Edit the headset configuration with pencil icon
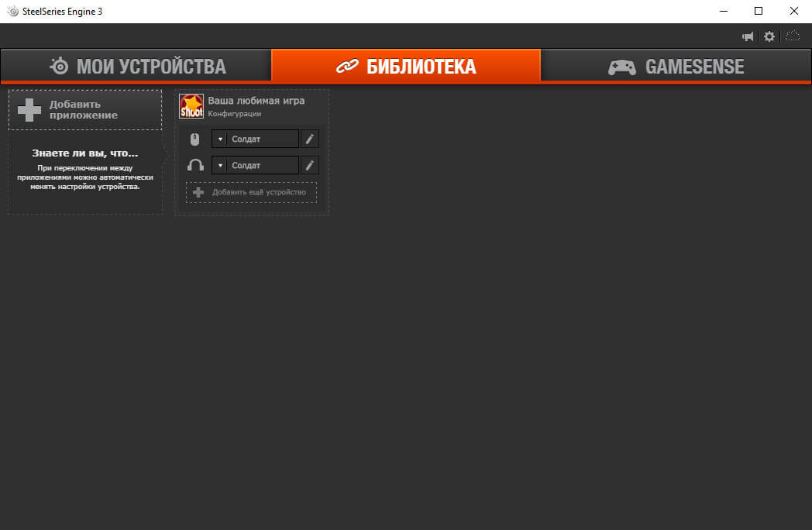Viewport: 812px width, 530px height. pos(310,165)
